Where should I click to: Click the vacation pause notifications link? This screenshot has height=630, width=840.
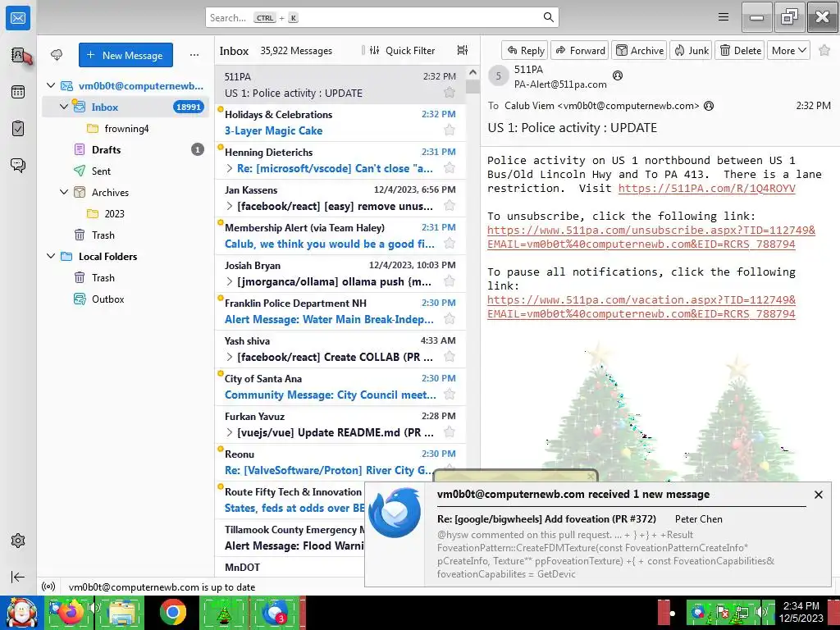tap(641, 307)
